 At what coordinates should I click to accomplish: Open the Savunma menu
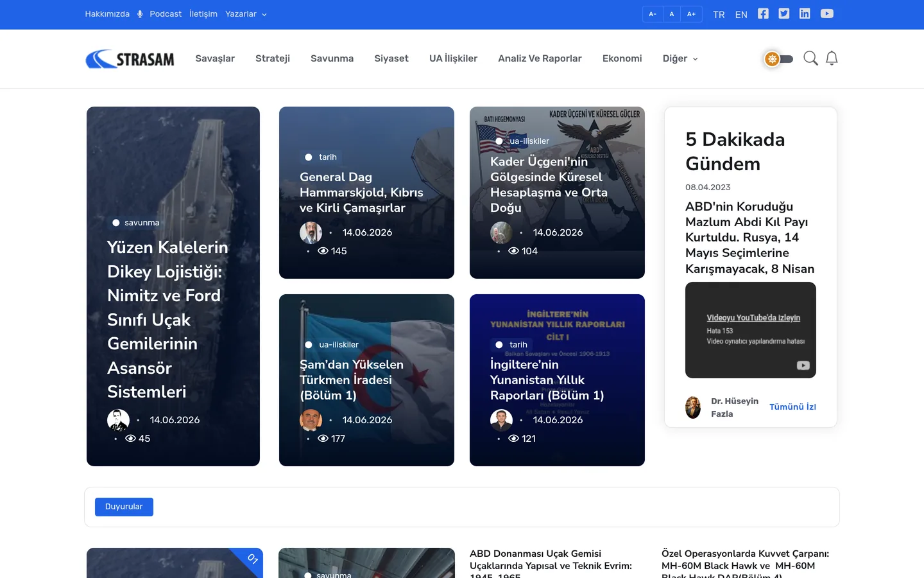pyautogui.click(x=332, y=58)
